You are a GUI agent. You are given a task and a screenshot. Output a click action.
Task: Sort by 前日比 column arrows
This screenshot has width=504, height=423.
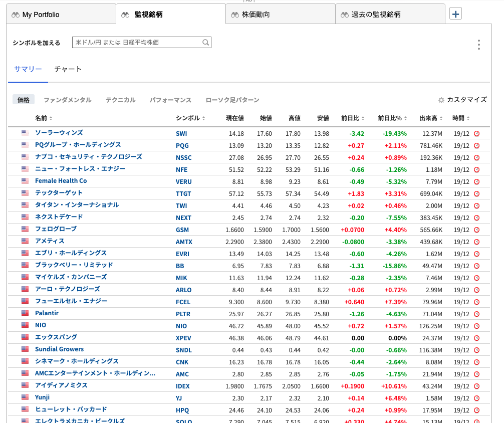tap(363, 118)
